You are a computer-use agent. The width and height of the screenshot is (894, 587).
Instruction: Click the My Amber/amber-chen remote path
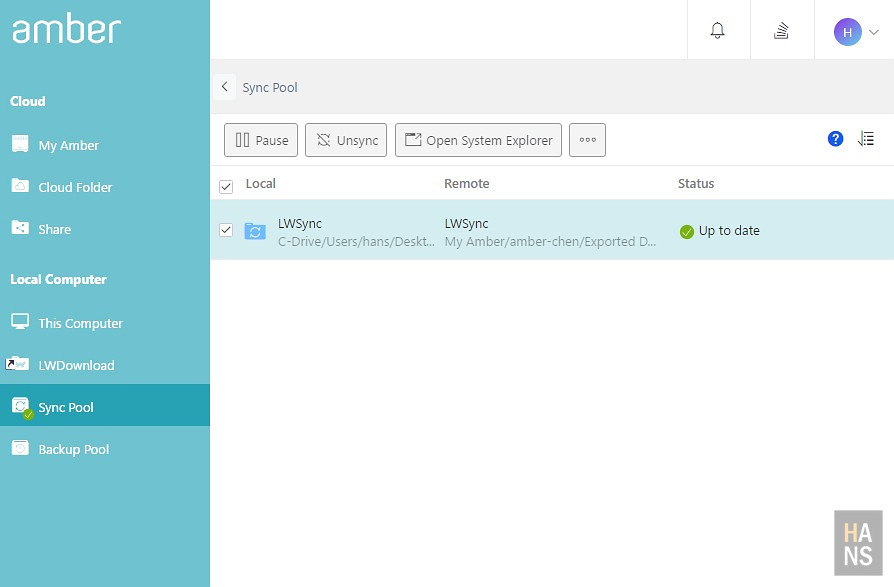pyautogui.click(x=550, y=242)
